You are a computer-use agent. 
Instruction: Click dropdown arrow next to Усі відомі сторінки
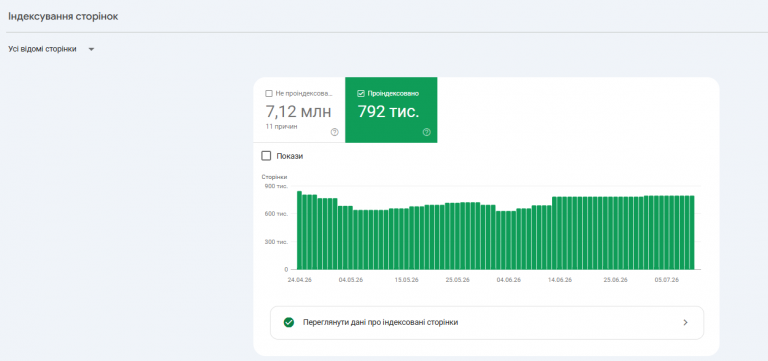[91, 49]
